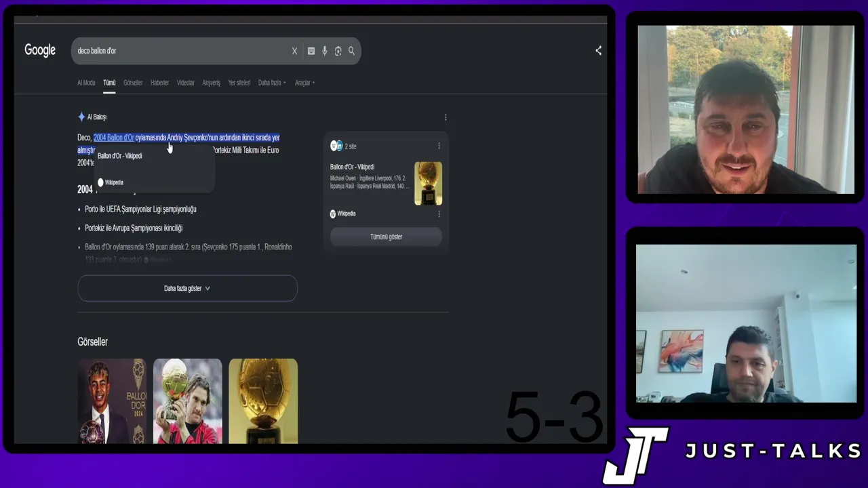Open the three-dot menu next to 2 site
868x488 pixels.
[439, 146]
